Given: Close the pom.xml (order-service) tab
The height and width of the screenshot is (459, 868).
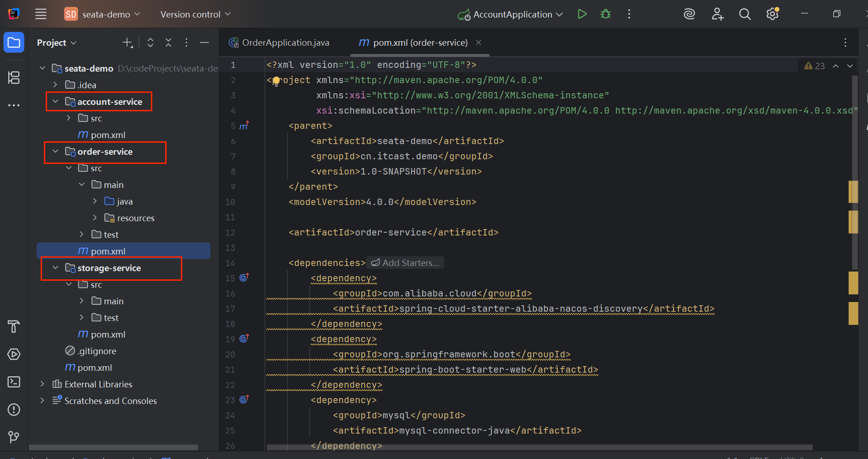Looking at the screenshot, I should pos(479,42).
